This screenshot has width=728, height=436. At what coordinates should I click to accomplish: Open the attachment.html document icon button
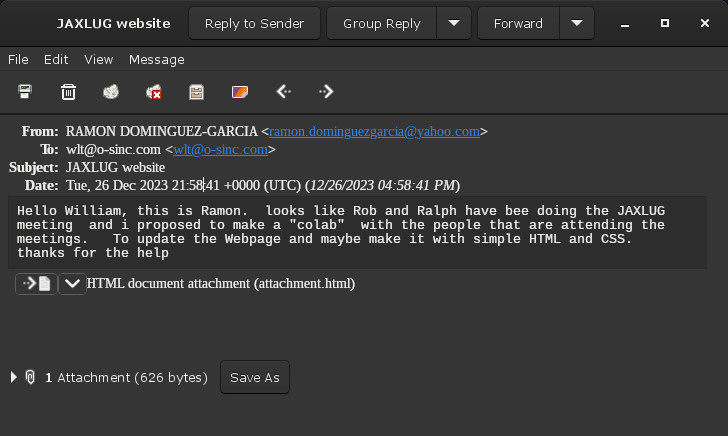[x=36, y=284]
